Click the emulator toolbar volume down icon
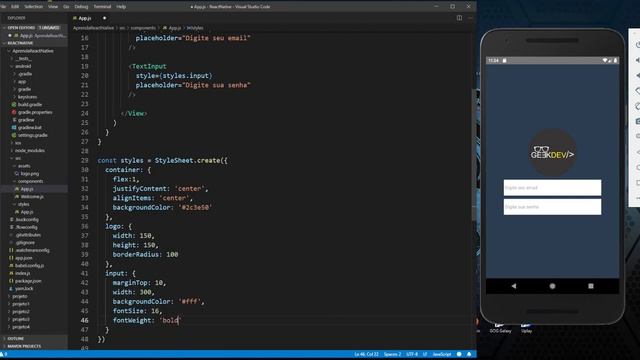The image size is (640, 360). 637,76
